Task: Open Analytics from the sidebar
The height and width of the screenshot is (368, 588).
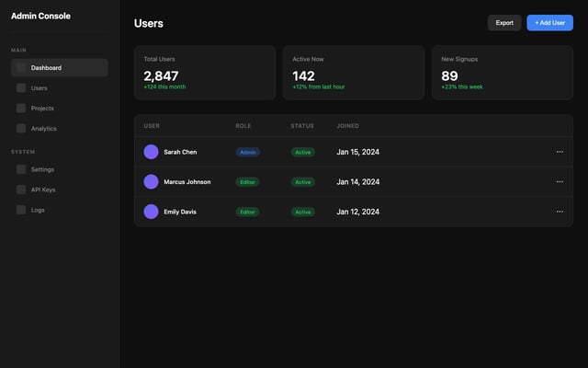Action: point(59,129)
